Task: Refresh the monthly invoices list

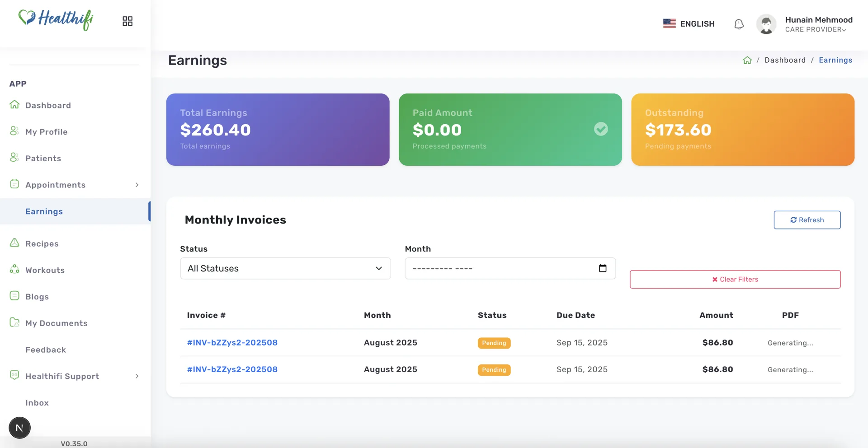Action: coord(807,220)
